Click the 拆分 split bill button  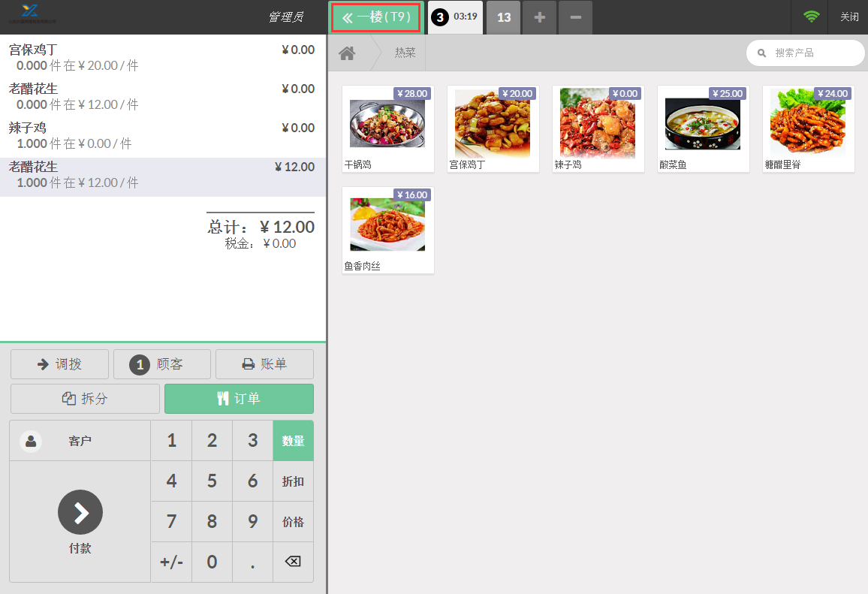coord(85,399)
